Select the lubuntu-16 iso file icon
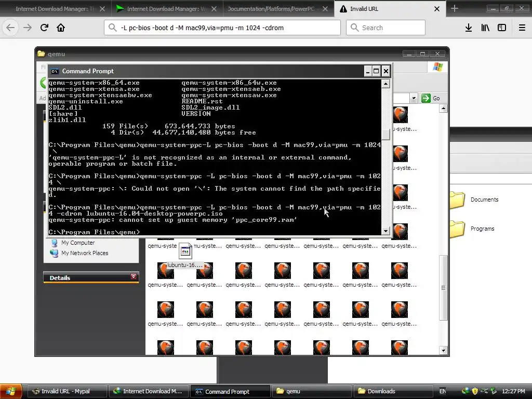This screenshot has width=532, height=399. (185, 251)
